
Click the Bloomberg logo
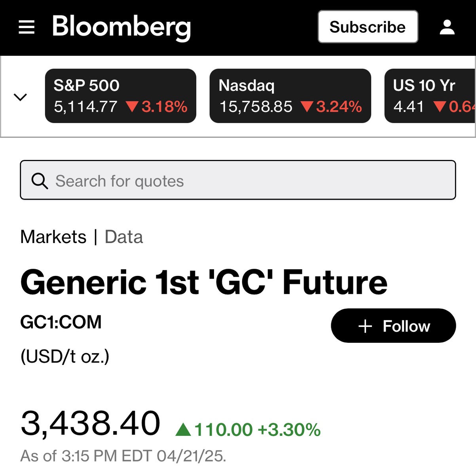[121, 27]
